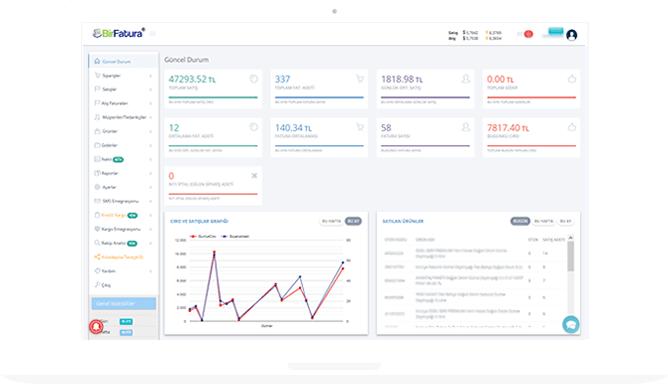Click the gear icon beside Ayarlar

[97, 187]
